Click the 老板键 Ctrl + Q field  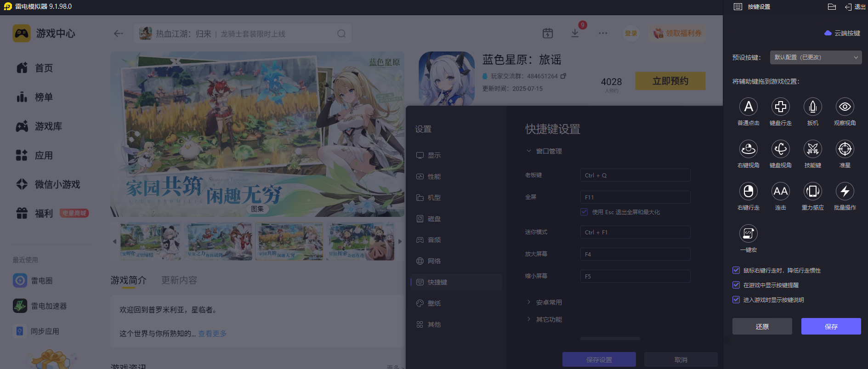point(635,175)
